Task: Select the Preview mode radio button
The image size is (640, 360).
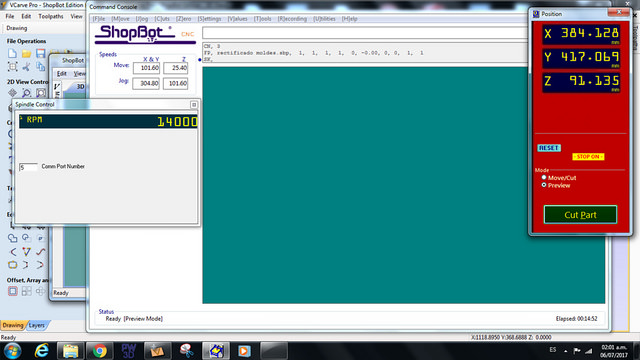Action: pos(544,185)
